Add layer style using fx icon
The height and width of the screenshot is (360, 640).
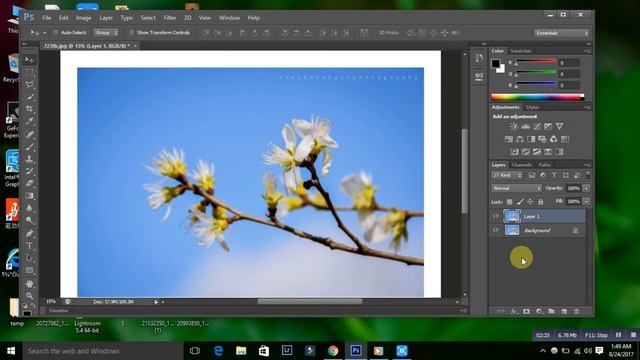point(514,311)
